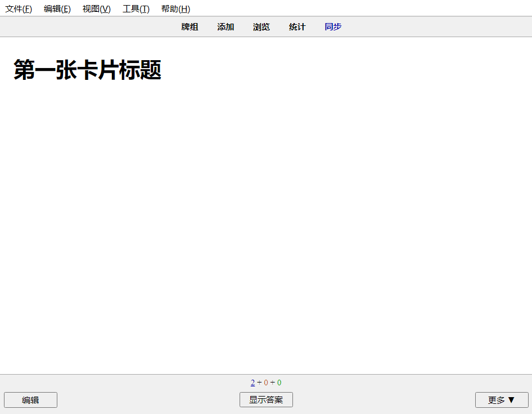Screen dimensions: 532x414
Task: Open the 工具(T) menu
Action: tap(135, 8)
